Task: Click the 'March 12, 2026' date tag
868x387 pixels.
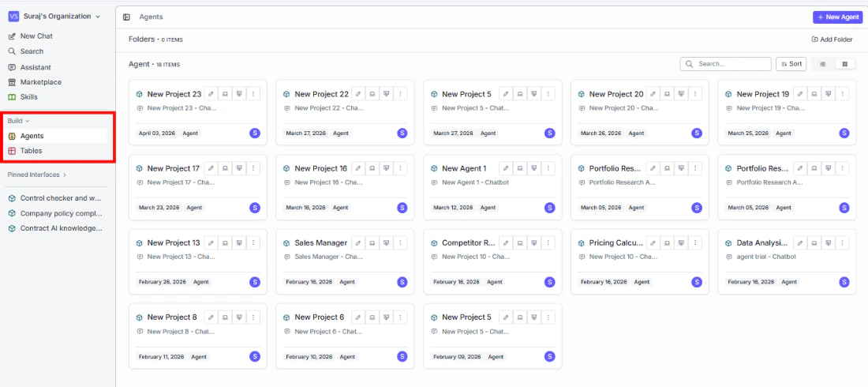Action: click(x=454, y=208)
